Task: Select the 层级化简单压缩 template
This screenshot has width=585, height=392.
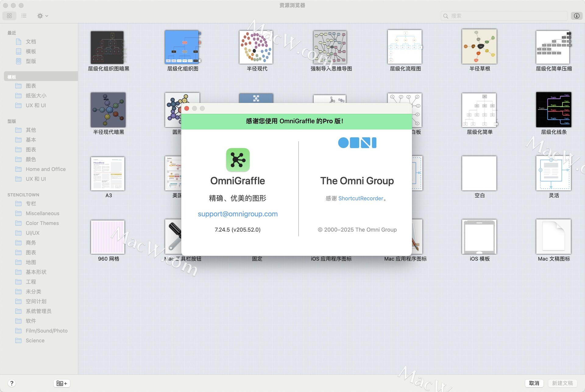Action: 553,47
